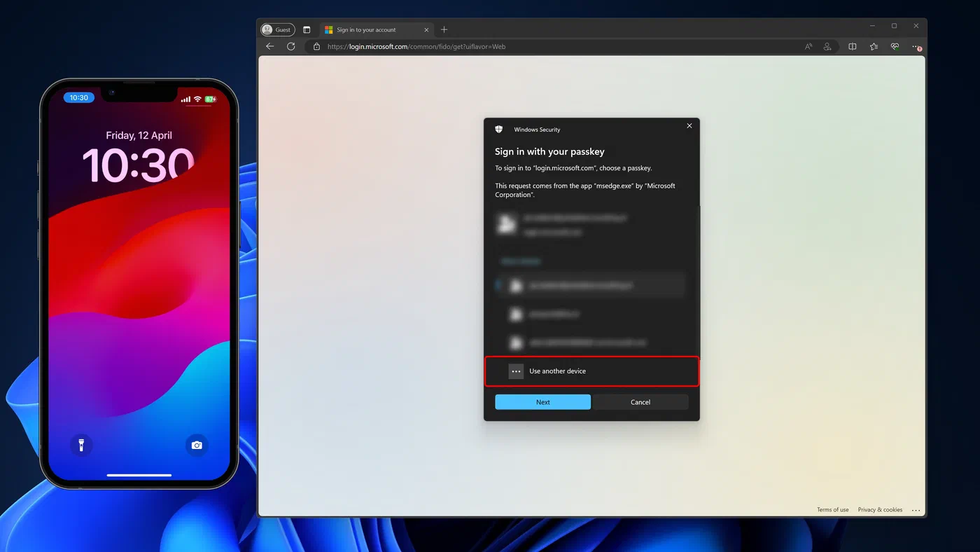
Task: Go back using the browser back arrow
Action: coord(270,46)
